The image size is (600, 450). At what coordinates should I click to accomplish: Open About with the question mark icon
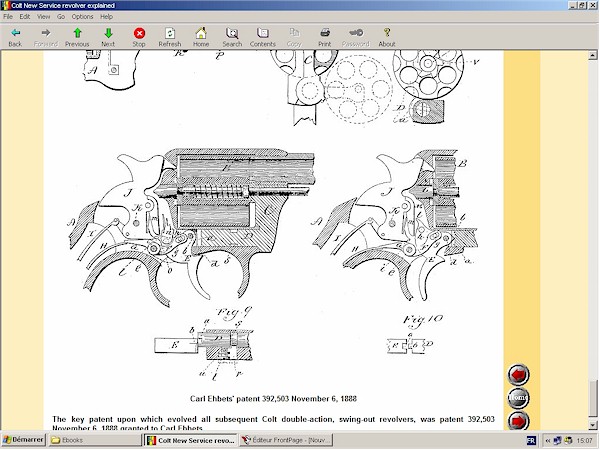pos(387,37)
